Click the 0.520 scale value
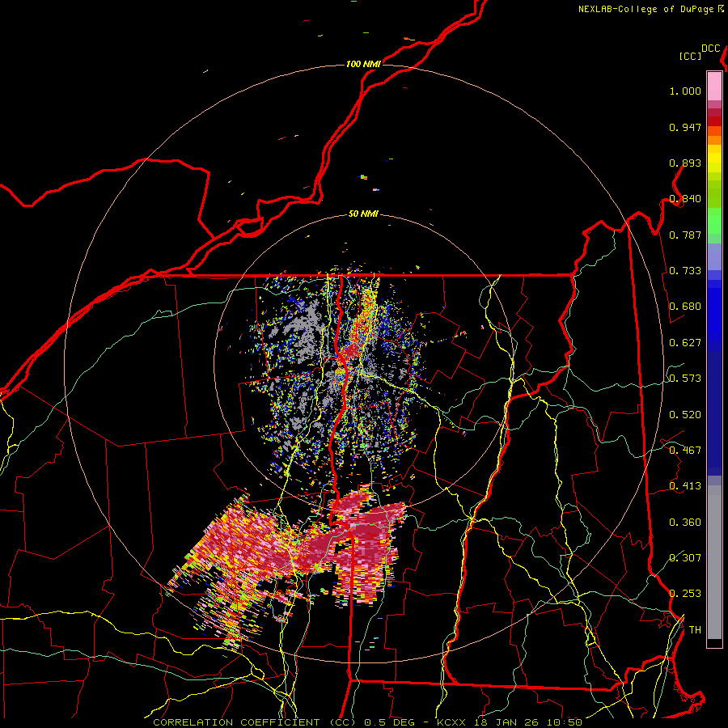The width and height of the screenshot is (728, 728). click(685, 415)
